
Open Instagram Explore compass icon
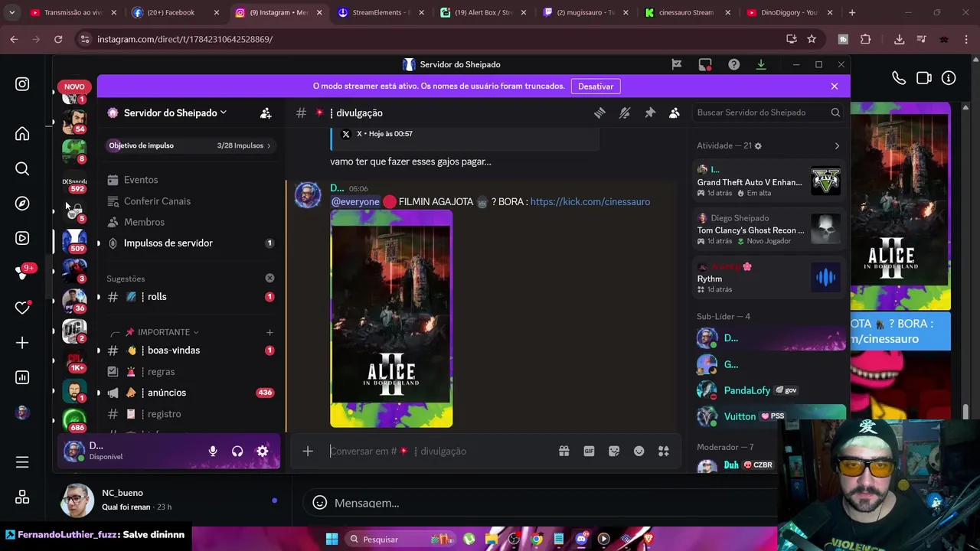(22, 204)
